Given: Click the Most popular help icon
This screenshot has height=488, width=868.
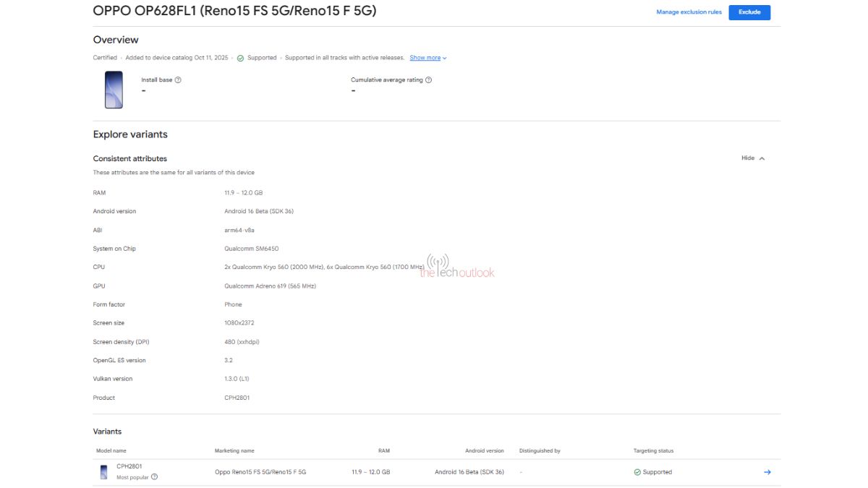Looking at the screenshot, I should 154,477.
